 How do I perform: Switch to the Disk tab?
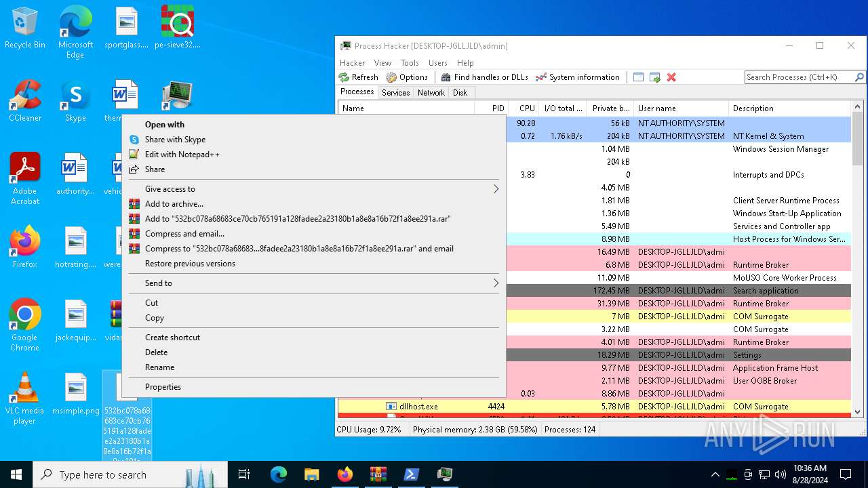(460, 93)
